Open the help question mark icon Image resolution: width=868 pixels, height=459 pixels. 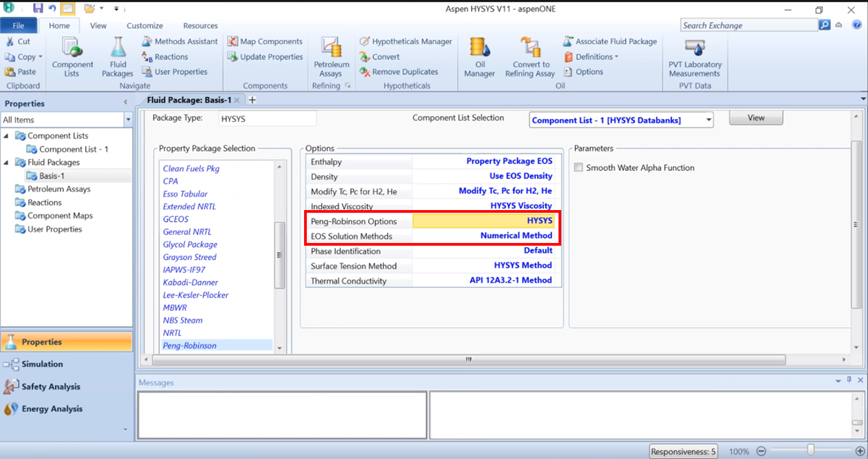[857, 25]
